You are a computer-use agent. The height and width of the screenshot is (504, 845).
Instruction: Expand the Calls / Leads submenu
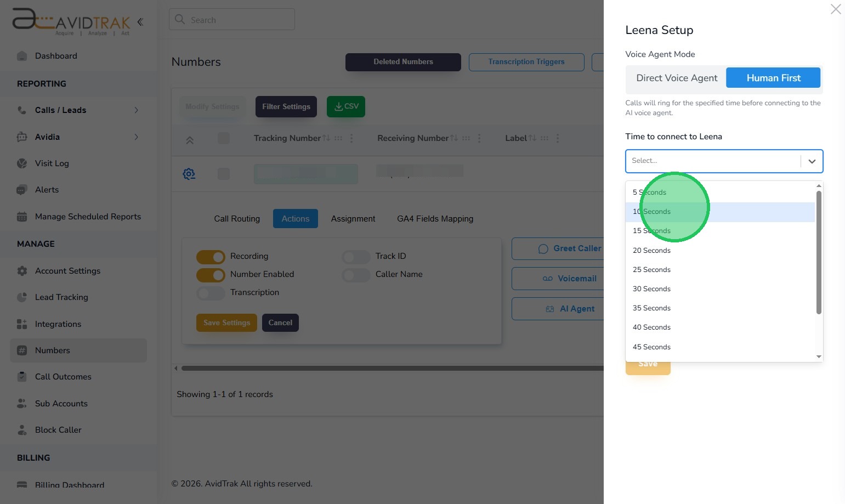[136, 110]
